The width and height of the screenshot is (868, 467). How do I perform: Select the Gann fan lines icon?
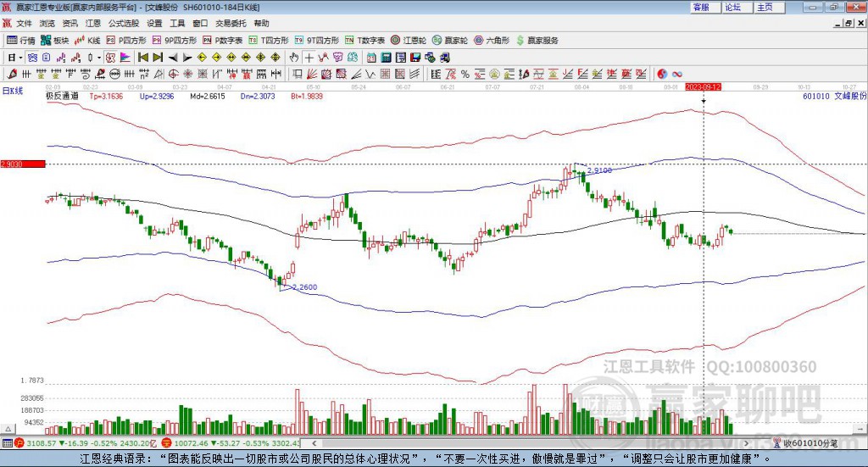point(312,74)
